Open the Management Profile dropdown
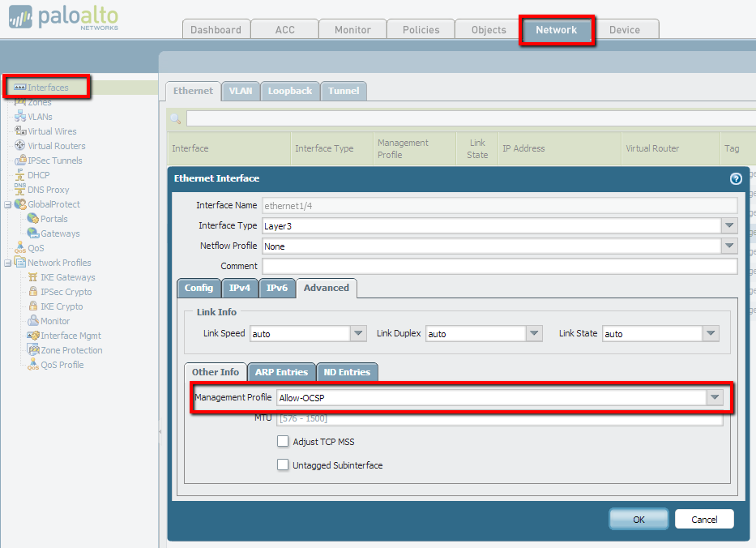 (x=715, y=397)
